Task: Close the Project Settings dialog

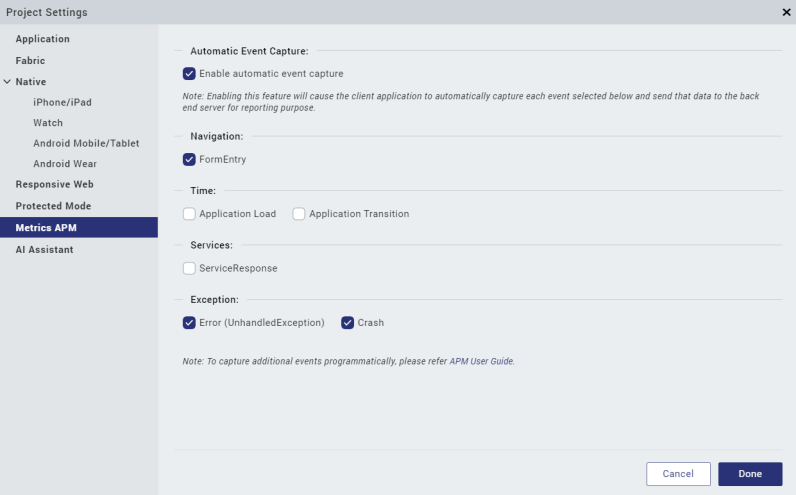Action: [786, 12]
